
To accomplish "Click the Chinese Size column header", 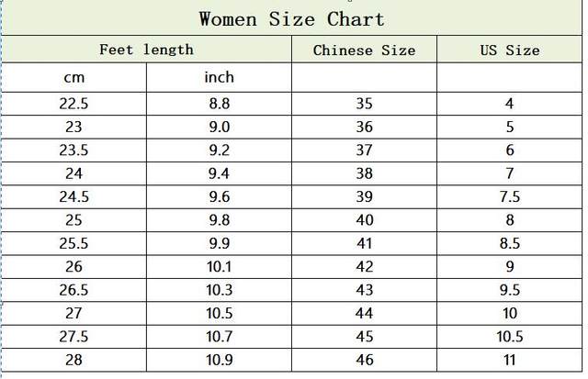I will point(364,50).
